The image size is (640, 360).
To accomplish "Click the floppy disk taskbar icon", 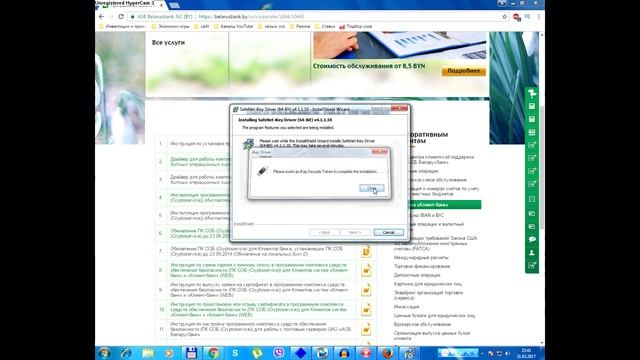I will click(191, 353).
